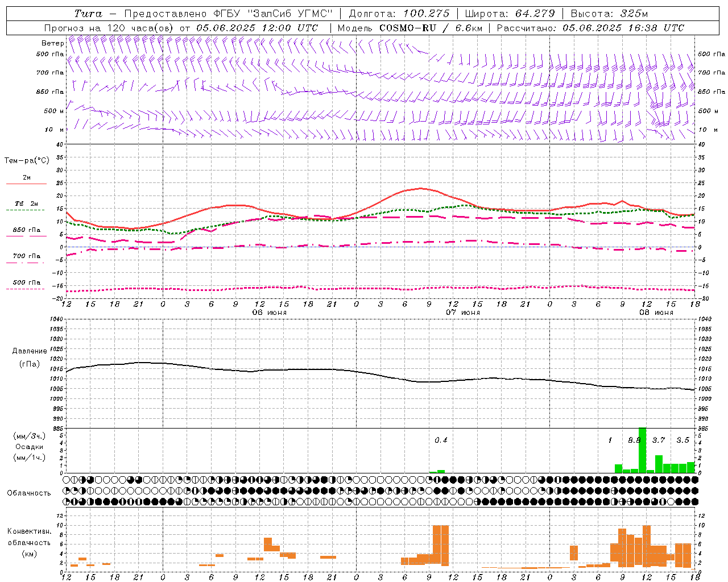Click the "700 гПа" temperature legend entry

coord(27,256)
